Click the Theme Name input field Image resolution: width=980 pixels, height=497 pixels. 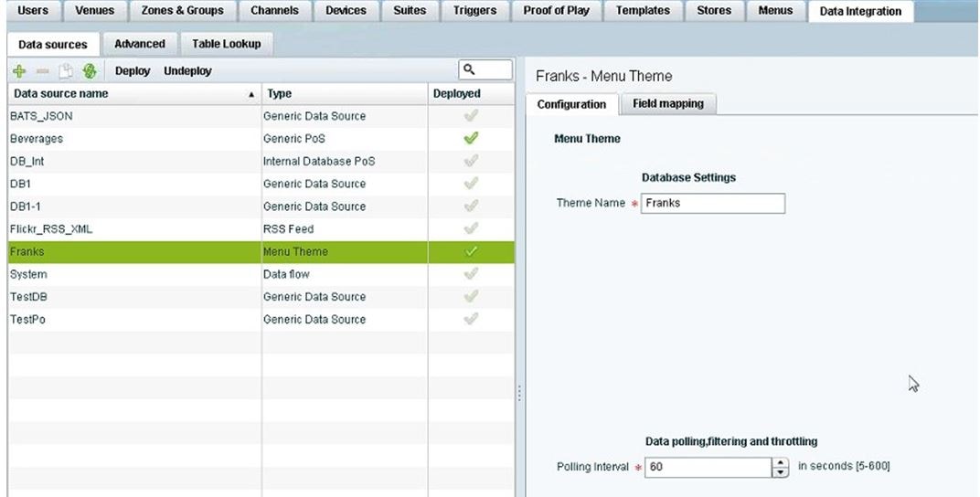coord(713,204)
